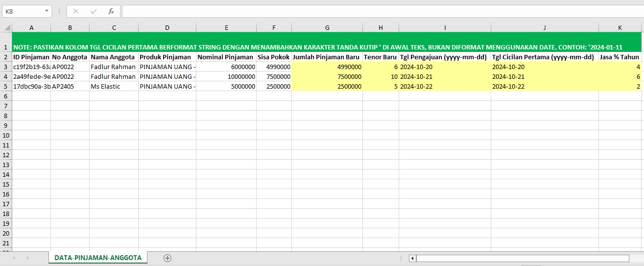Click next sheet navigation arrow

27,258
